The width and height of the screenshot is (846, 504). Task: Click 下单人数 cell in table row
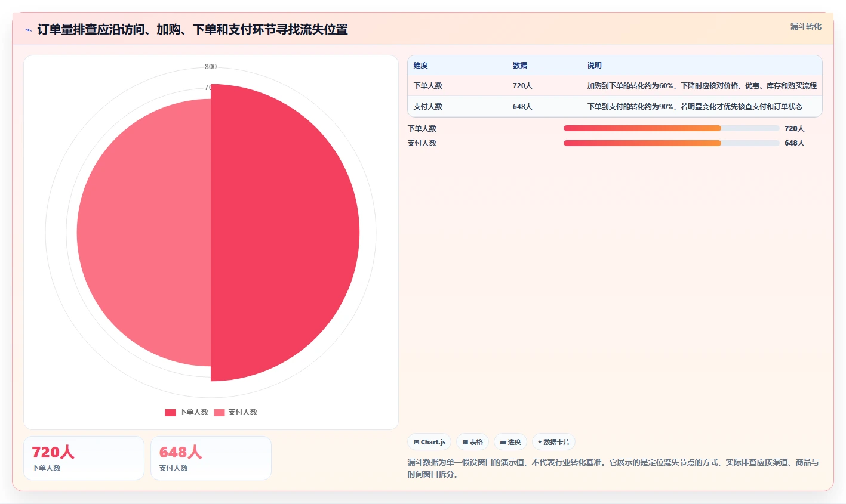[428, 86]
